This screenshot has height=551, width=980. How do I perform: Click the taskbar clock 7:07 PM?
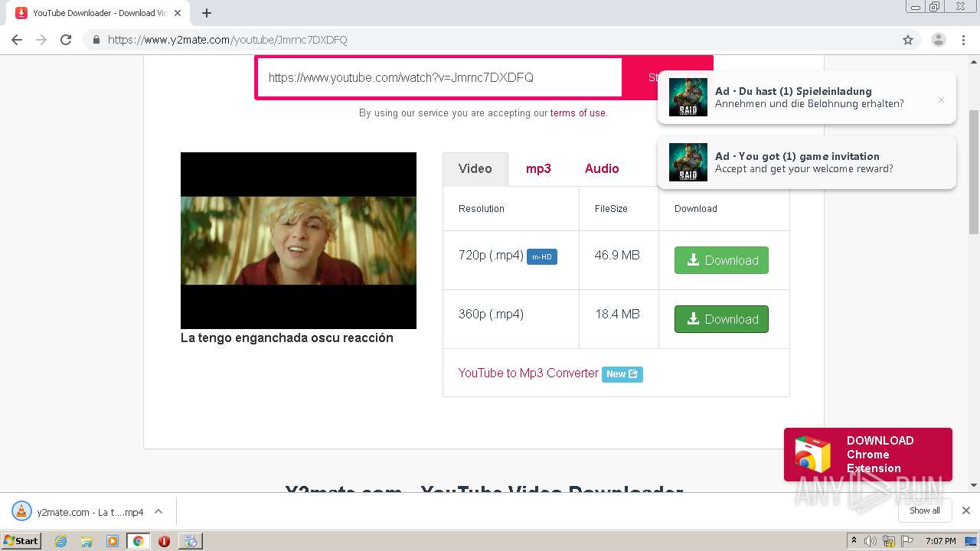point(940,541)
